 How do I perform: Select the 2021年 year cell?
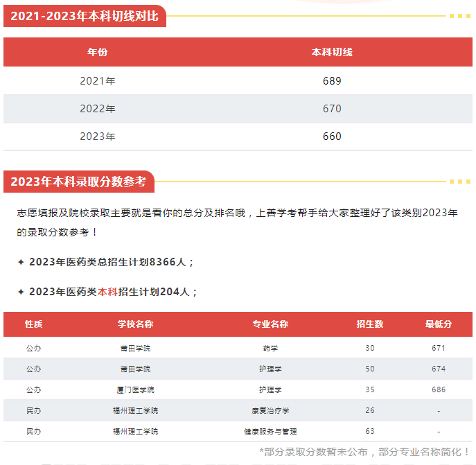tap(98, 81)
